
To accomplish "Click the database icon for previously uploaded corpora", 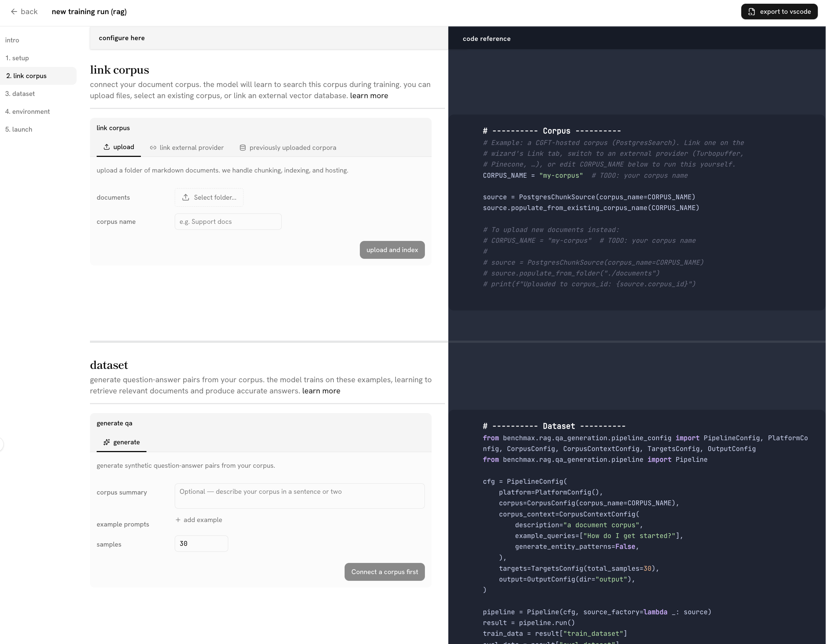I will coord(243,148).
